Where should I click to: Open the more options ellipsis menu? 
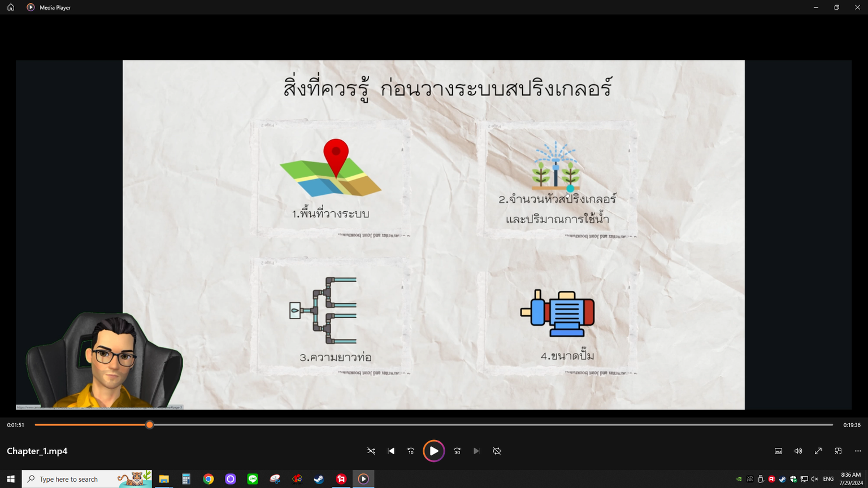pos(858,451)
